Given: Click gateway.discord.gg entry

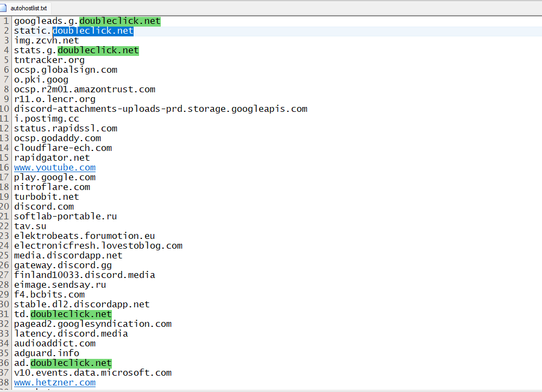Looking at the screenshot, I should point(63,265).
